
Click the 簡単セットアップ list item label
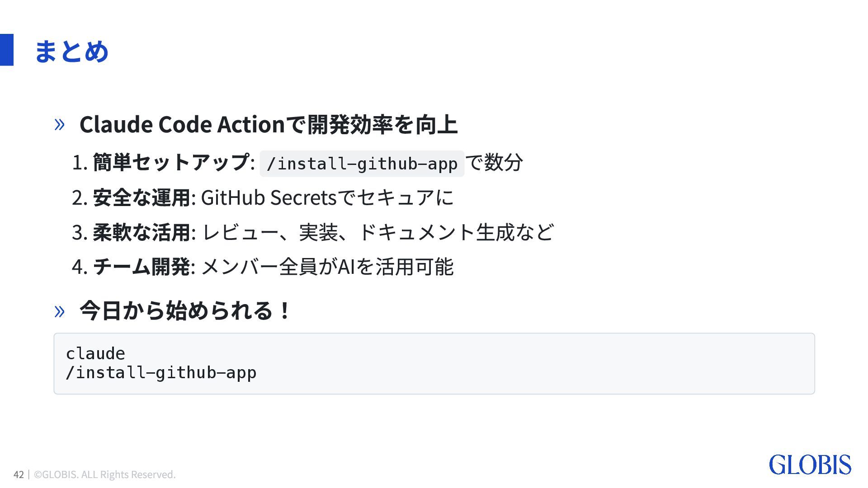171,162
